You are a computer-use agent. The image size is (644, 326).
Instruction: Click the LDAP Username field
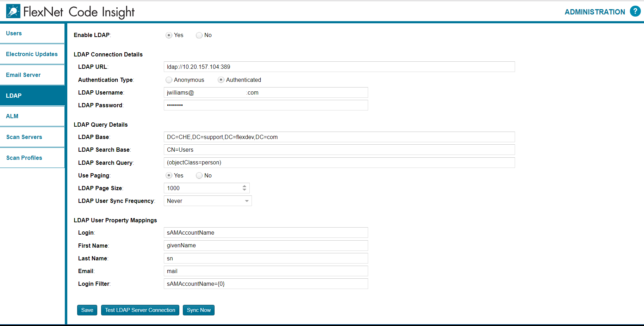266,92
